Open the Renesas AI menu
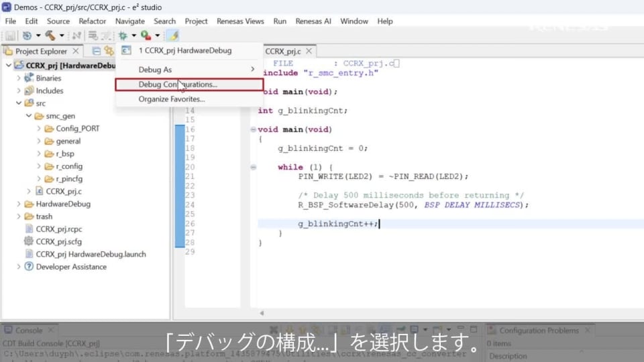 coord(313,21)
